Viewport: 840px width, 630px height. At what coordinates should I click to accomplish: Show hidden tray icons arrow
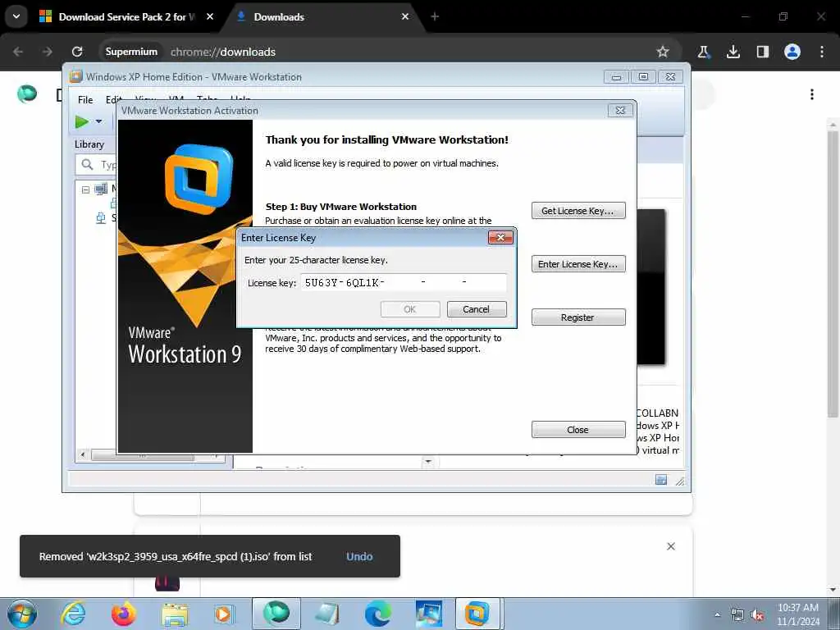click(x=718, y=614)
